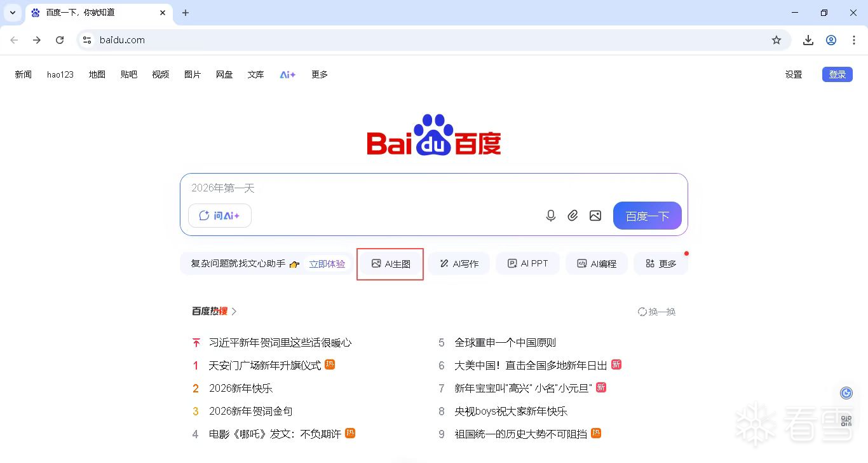The width and height of the screenshot is (868, 463).
Task: Open the 图片 navigation link
Action: (x=193, y=74)
